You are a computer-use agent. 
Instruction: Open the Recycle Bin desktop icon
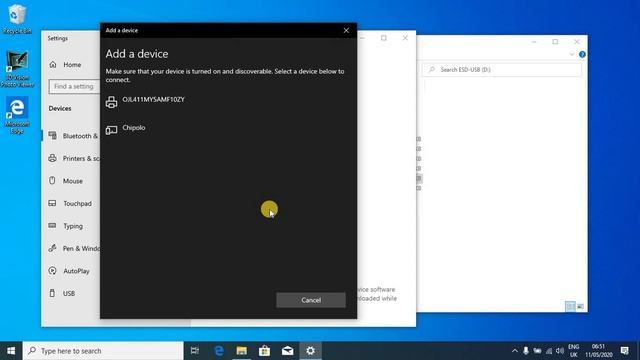click(x=17, y=19)
